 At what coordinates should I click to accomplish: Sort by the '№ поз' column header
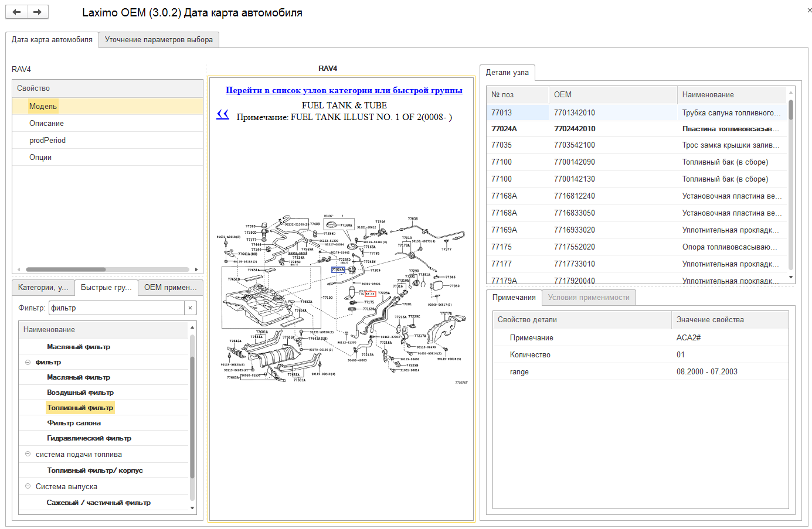pos(518,95)
